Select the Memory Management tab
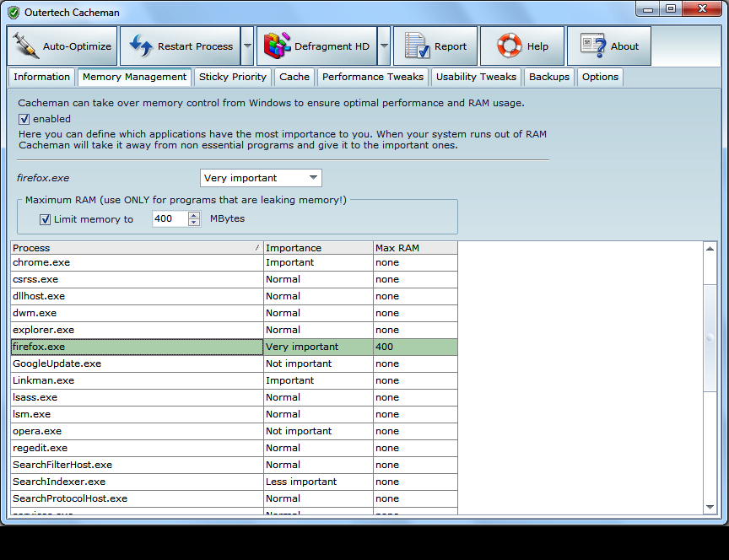 point(134,77)
